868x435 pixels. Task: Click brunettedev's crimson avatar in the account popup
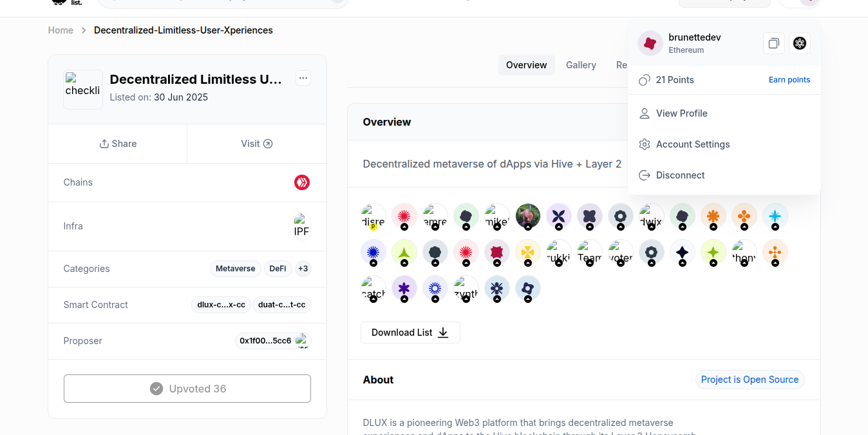point(650,43)
